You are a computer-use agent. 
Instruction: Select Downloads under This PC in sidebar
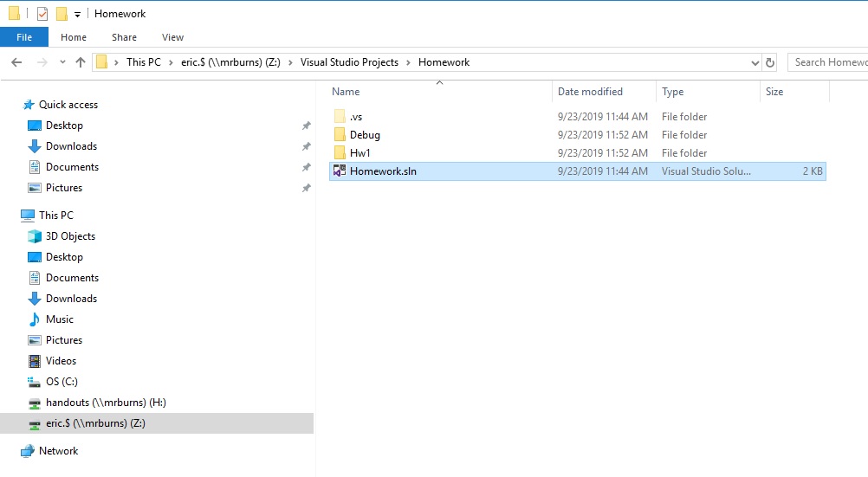pyautogui.click(x=71, y=299)
